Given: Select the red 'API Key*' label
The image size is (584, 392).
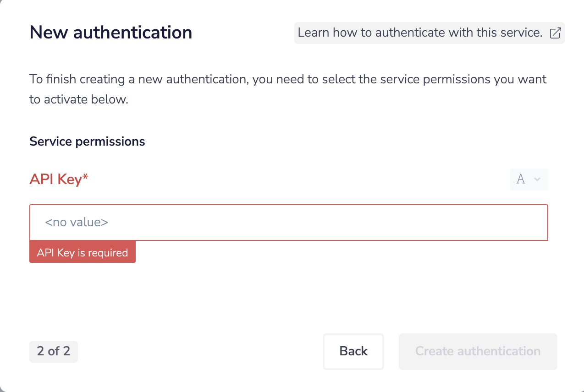Looking at the screenshot, I should (x=59, y=180).
